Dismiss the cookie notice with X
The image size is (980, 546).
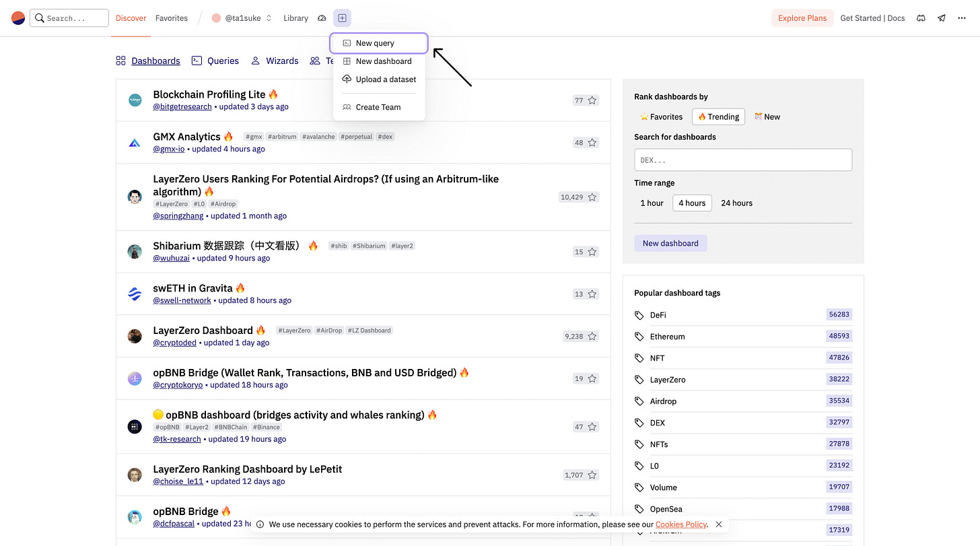coord(719,524)
